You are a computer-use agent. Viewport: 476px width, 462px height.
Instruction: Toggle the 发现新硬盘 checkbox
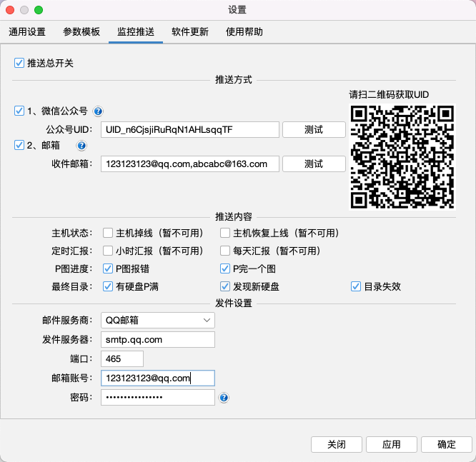tap(225, 287)
